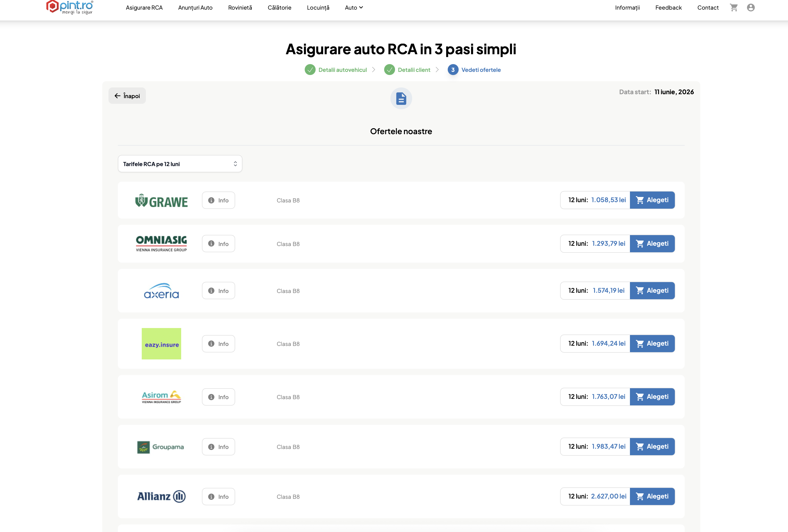The width and height of the screenshot is (788, 532).
Task: Click the axeria insurer logo
Action: (x=161, y=291)
